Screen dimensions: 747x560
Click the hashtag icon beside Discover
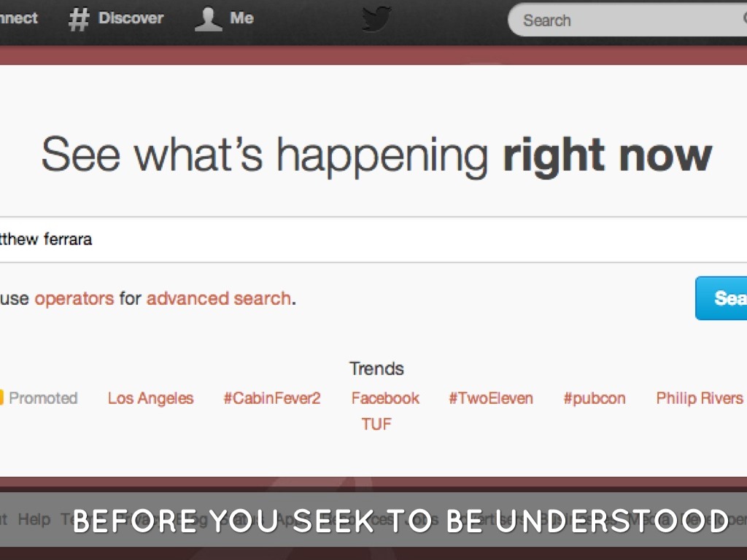(78, 20)
